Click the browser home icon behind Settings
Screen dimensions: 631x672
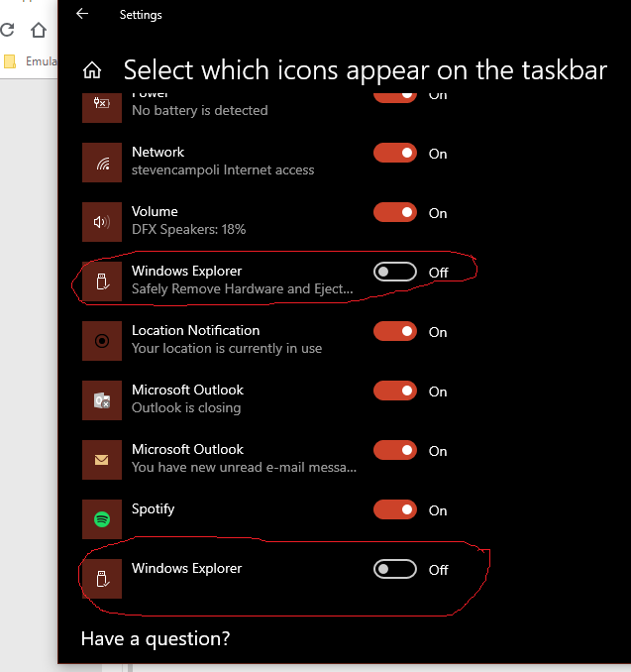[x=38, y=30]
